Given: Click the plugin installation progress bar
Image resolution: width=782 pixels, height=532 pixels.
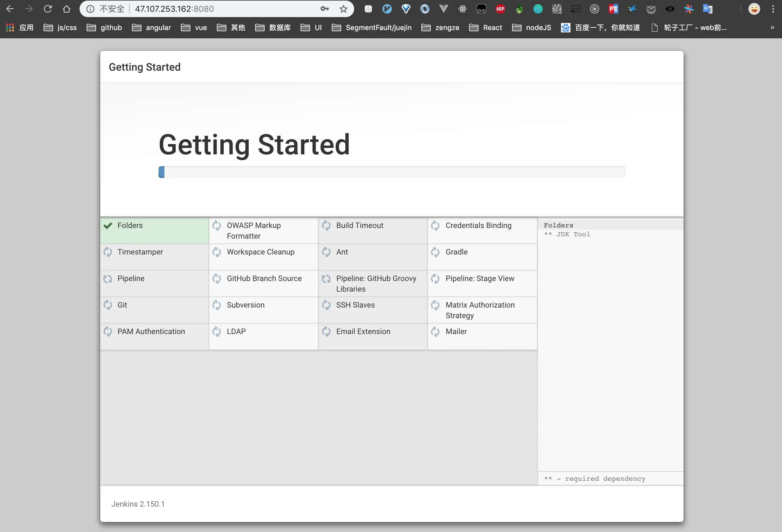Looking at the screenshot, I should click(x=391, y=172).
